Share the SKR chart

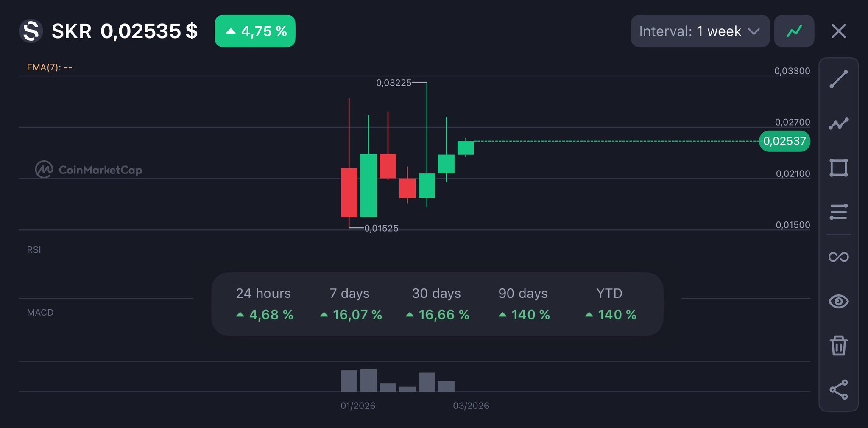click(x=838, y=389)
